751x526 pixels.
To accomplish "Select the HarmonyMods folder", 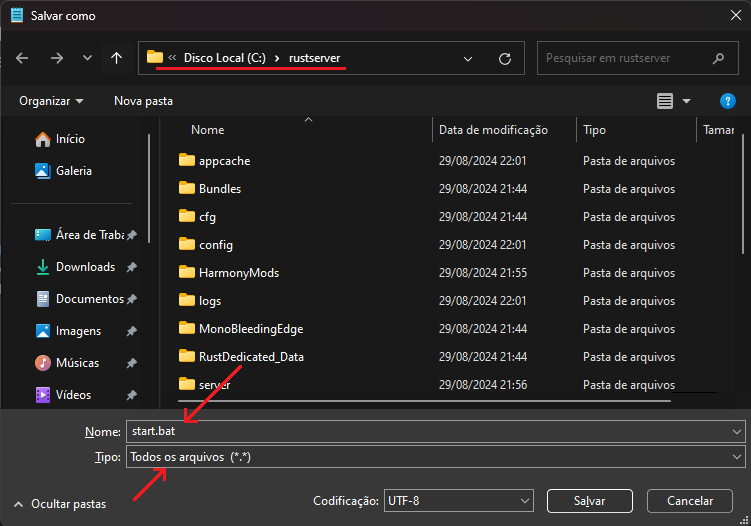I will pyautogui.click(x=229, y=273).
